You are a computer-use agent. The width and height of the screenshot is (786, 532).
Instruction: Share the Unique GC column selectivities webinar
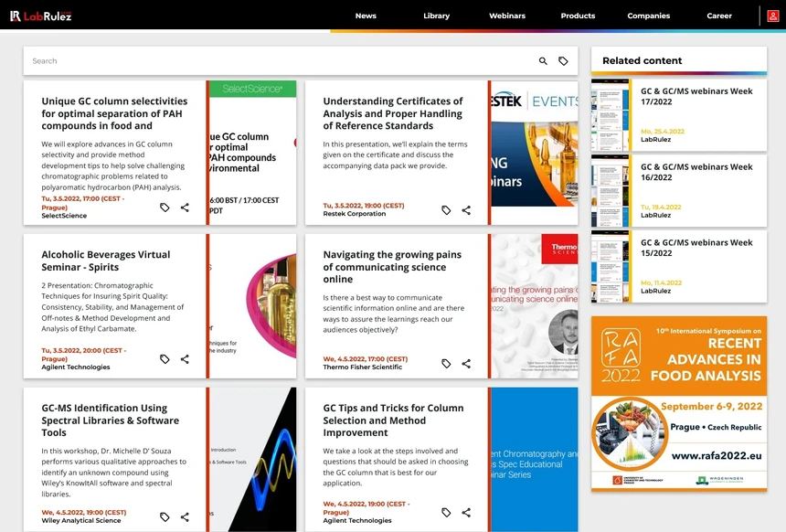coord(185,207)
